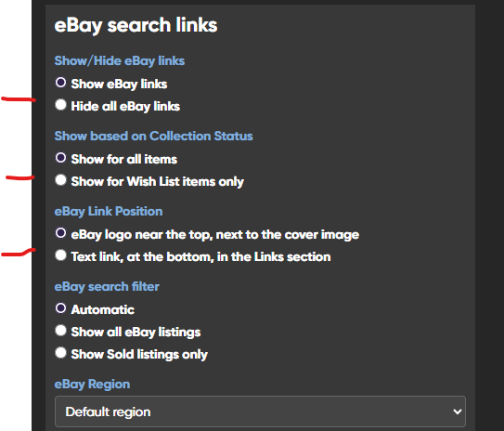Screen dimensions: 504x431
Task: Choose Show all eBay listings radio
Action: point(60,331)
